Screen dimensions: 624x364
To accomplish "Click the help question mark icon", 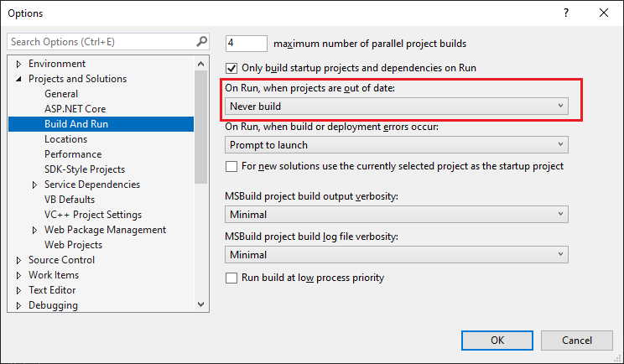I will [566, 13].
